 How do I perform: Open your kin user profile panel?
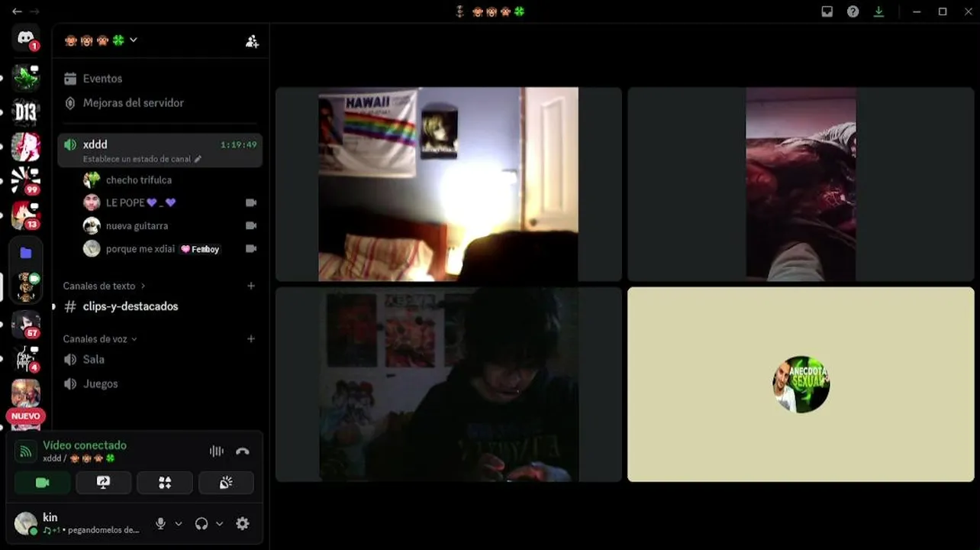79,523
